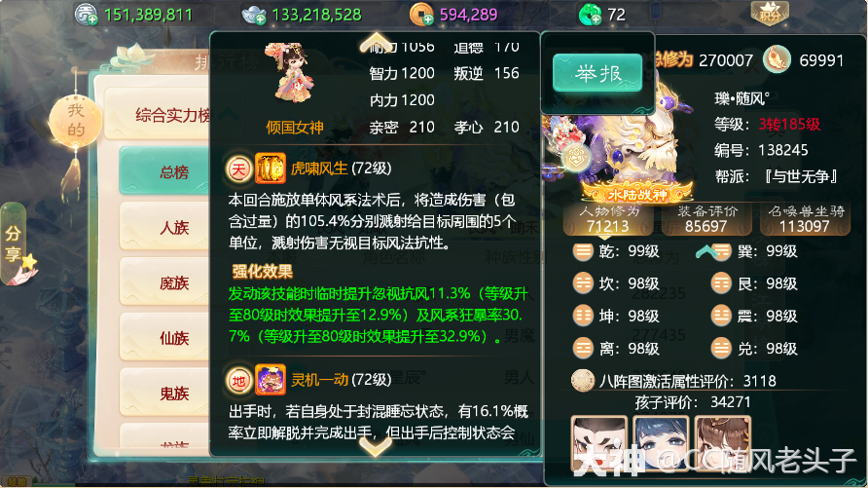Viewport: 868px width, 488px height.
Task: Open the 积分 points badge
Action: tap(770, 14)
